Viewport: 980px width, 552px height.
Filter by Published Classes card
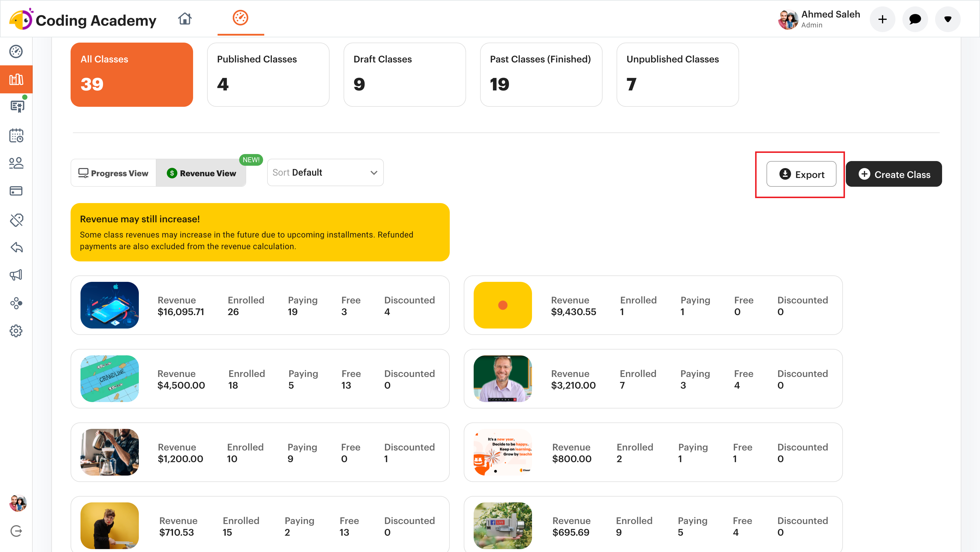pyautogui.click(x=268, y=75)
